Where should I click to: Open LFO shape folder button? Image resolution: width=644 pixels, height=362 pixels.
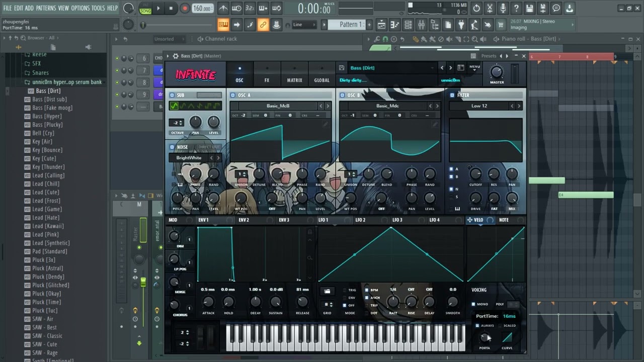point(327,291)
